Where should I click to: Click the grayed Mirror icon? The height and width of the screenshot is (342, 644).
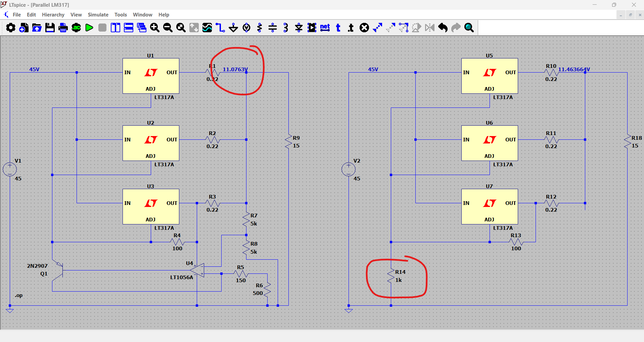pyautogui.click(x=430, y=28)
